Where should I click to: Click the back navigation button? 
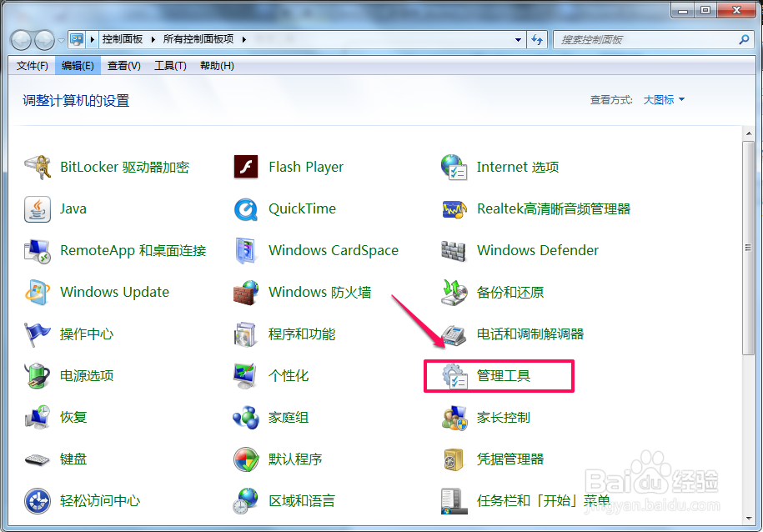tap(21, 39)
